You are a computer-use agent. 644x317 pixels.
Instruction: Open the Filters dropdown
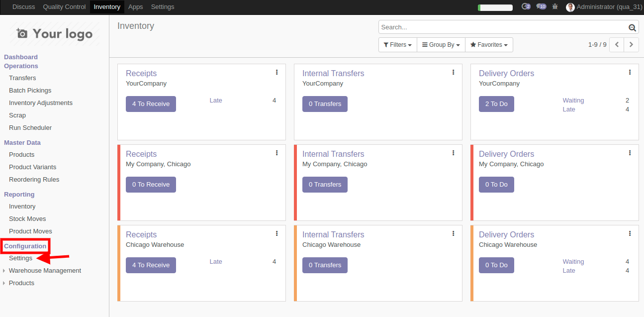[x=397, y=45]
